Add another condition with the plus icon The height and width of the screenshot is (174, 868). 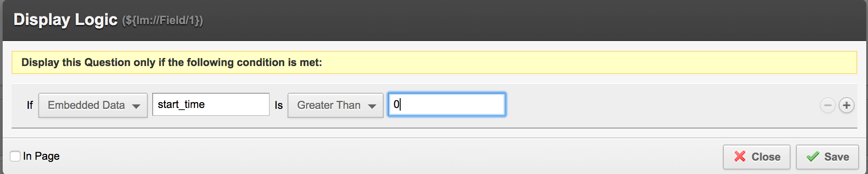pyautogui.click(x=846, y=105)
